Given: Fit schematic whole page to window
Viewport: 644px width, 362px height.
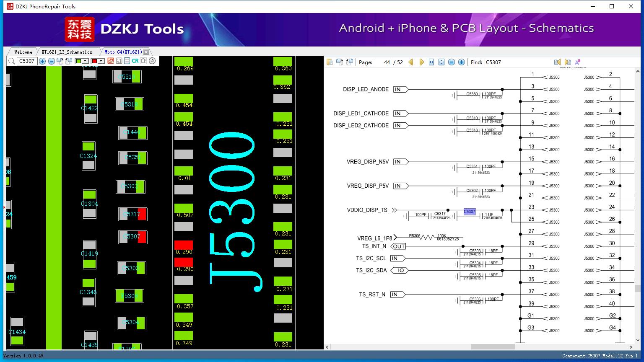Looking at the screenshot, I should pos(441,62).
